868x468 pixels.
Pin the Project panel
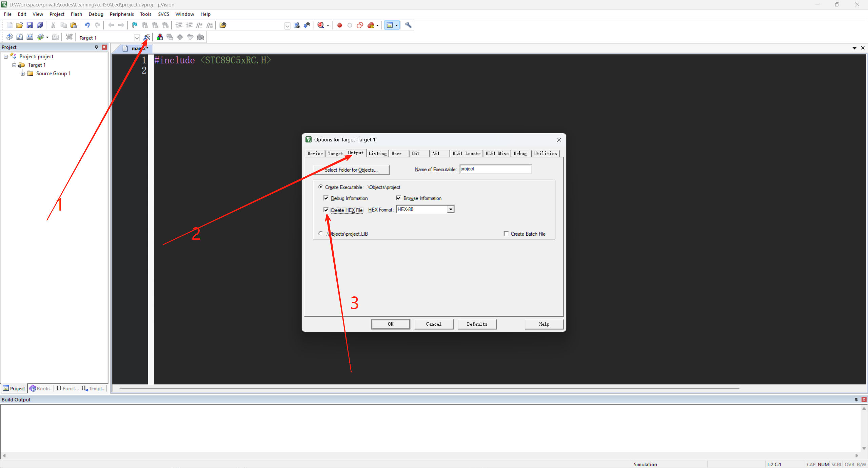pyautogui.click(x=97, y=47)
